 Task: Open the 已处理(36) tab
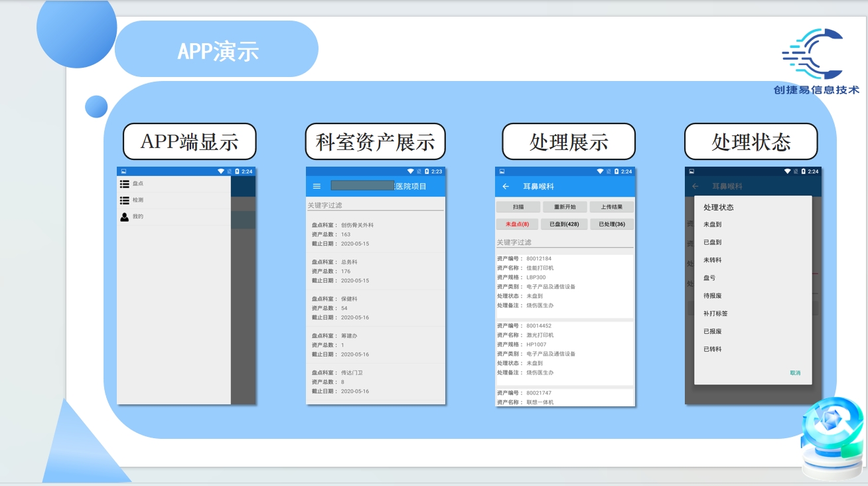coord(611,224)
